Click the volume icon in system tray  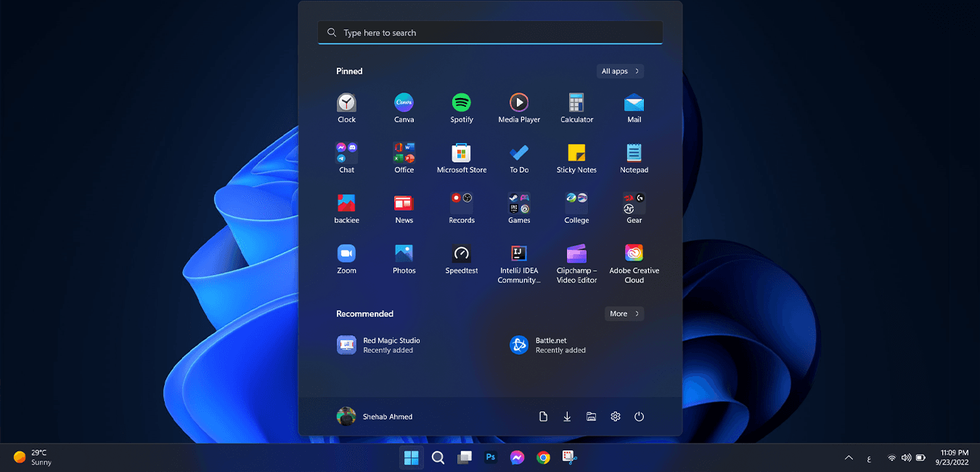[x=906, y=458]
